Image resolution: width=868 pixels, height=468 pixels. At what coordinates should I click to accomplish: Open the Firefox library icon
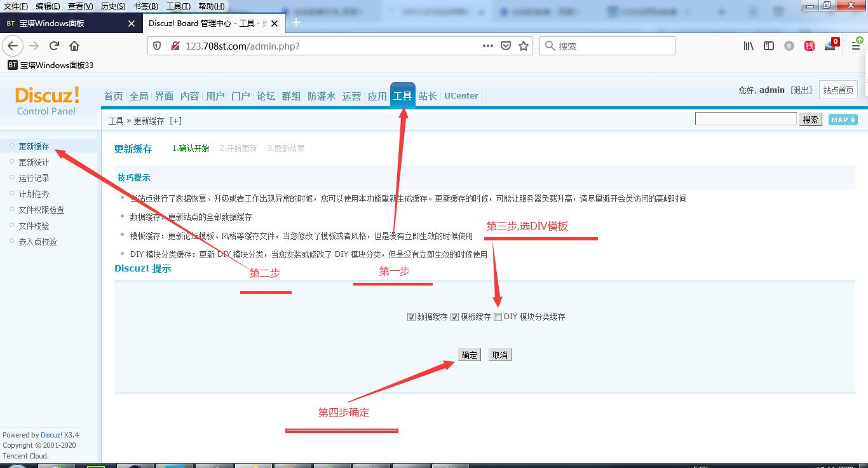(749, 46)
